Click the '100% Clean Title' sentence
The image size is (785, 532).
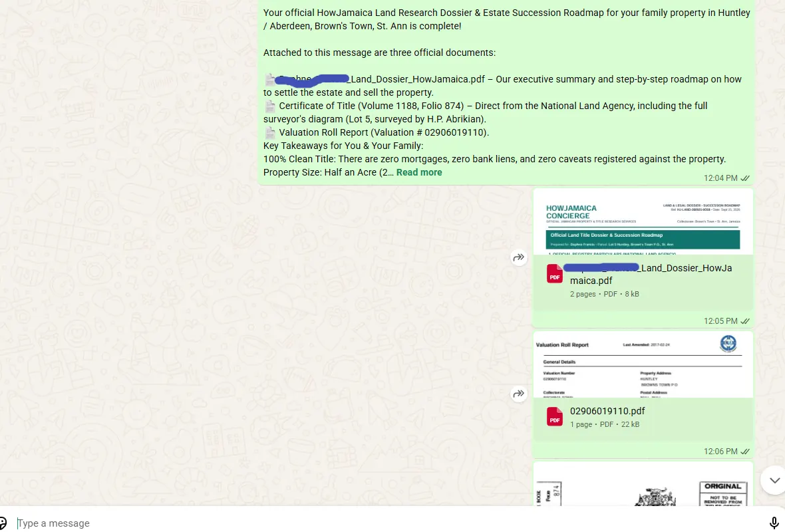pos(495,159)
